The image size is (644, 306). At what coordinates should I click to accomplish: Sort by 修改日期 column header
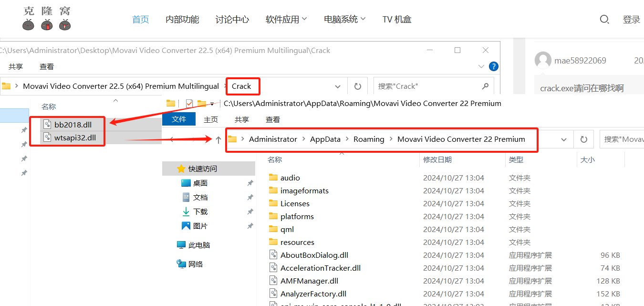pyautogui.click(x=437, y=160)
